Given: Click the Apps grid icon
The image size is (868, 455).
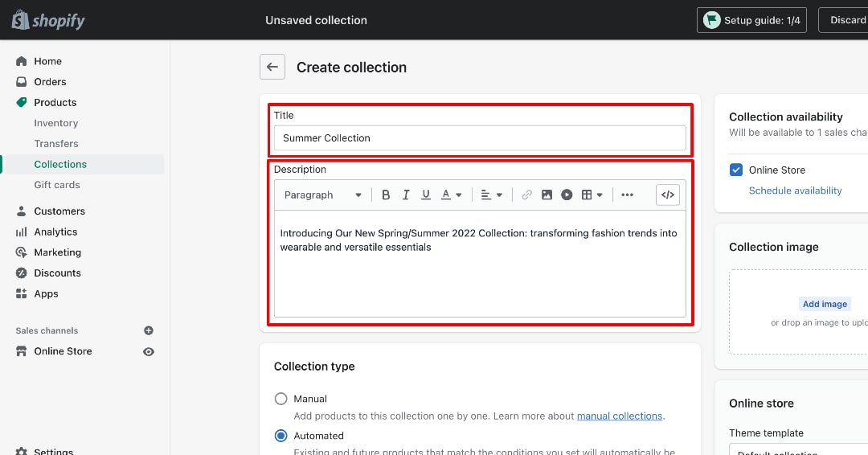Looking at the screenshot, I should (21, 294).
